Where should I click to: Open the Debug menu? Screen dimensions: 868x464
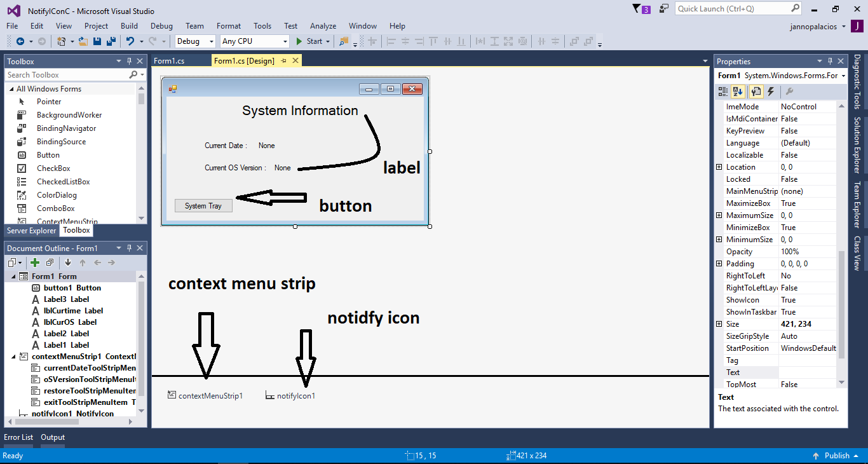(x=161, y=26)
